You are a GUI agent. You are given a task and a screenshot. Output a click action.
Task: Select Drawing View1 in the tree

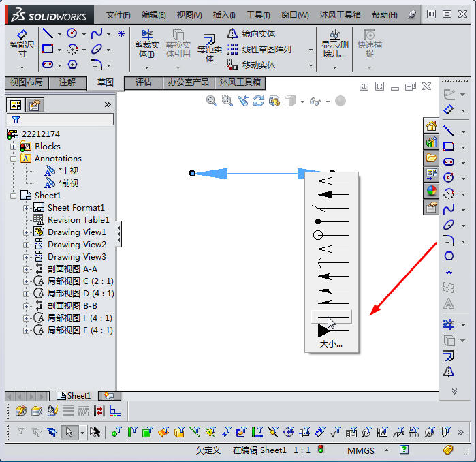pos(76,232)
